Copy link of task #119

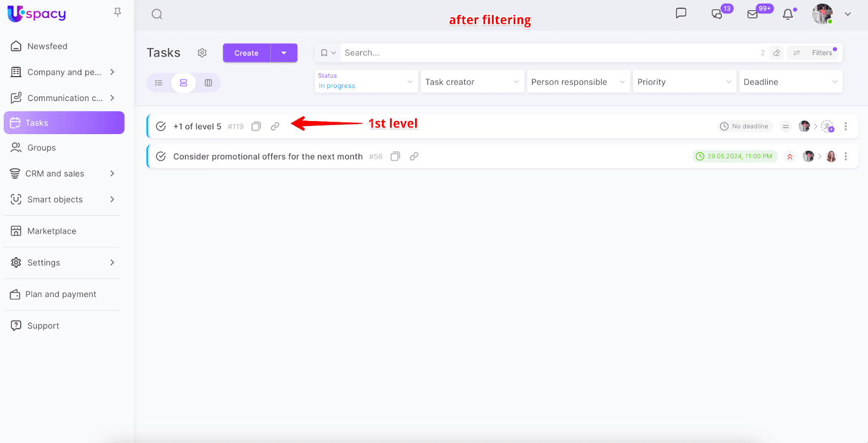[x=275, y=126]
